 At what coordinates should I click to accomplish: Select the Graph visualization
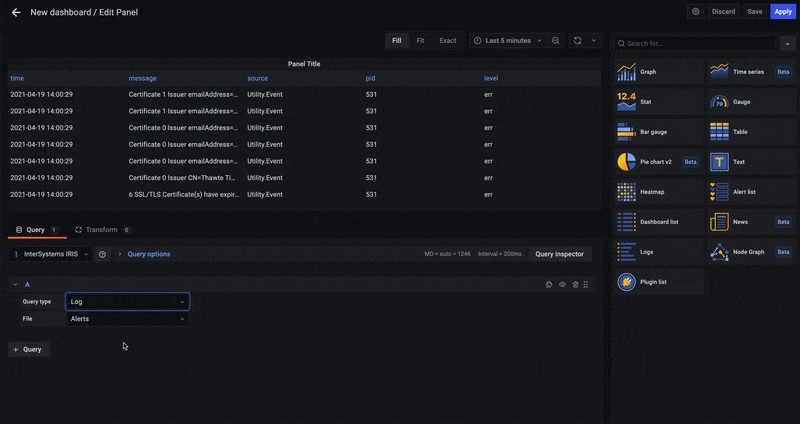[x=647, y=72]
